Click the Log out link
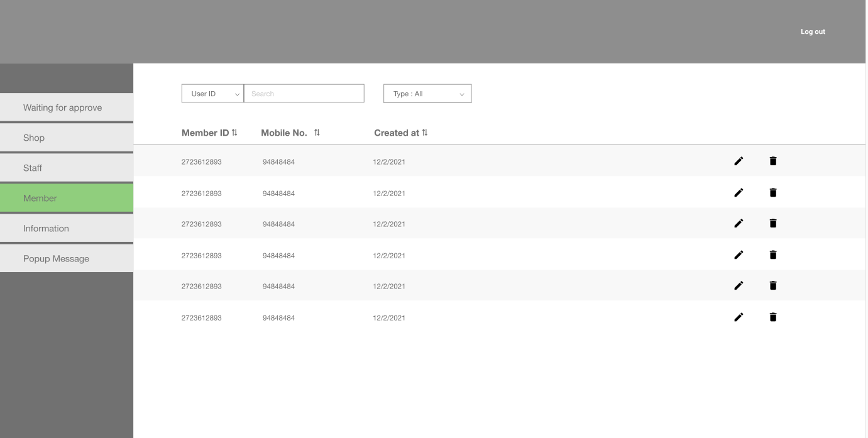The width and height of the screenshot is (868, 438). click(x=813, y=31)
